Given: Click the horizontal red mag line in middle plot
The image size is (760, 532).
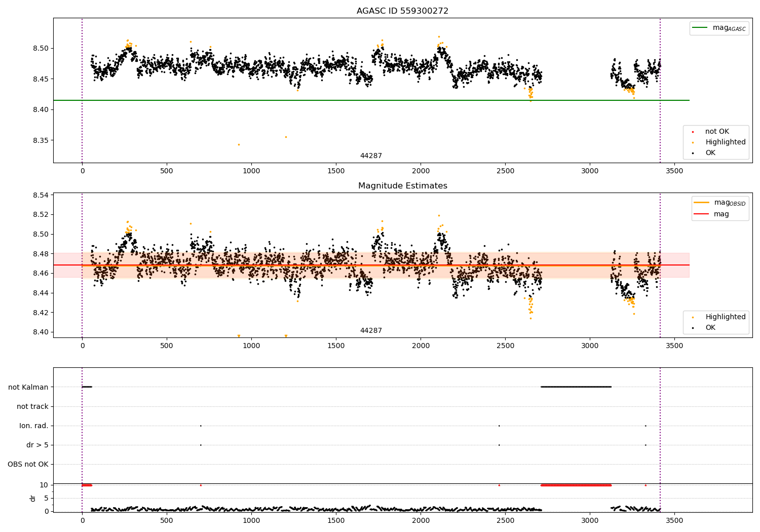Looking at the screenshot, I should 371,265.
